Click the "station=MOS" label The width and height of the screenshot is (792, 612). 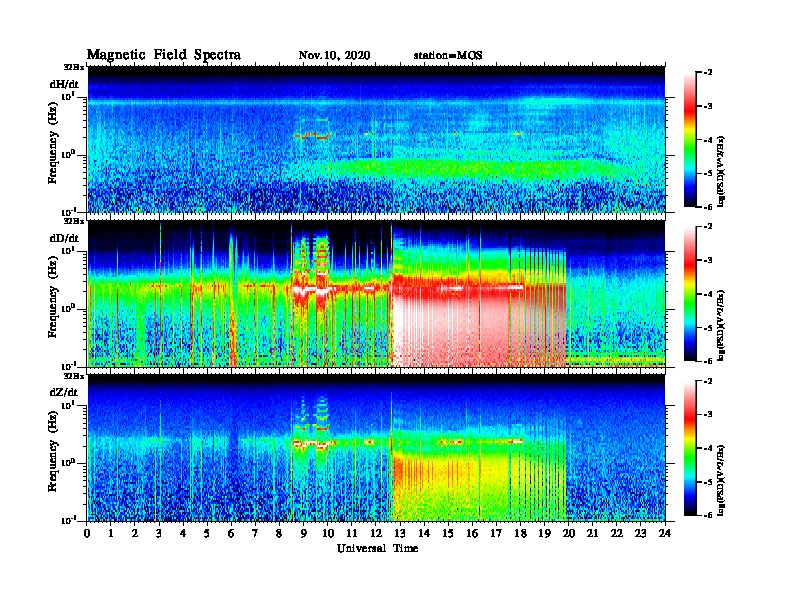point(448,55)
